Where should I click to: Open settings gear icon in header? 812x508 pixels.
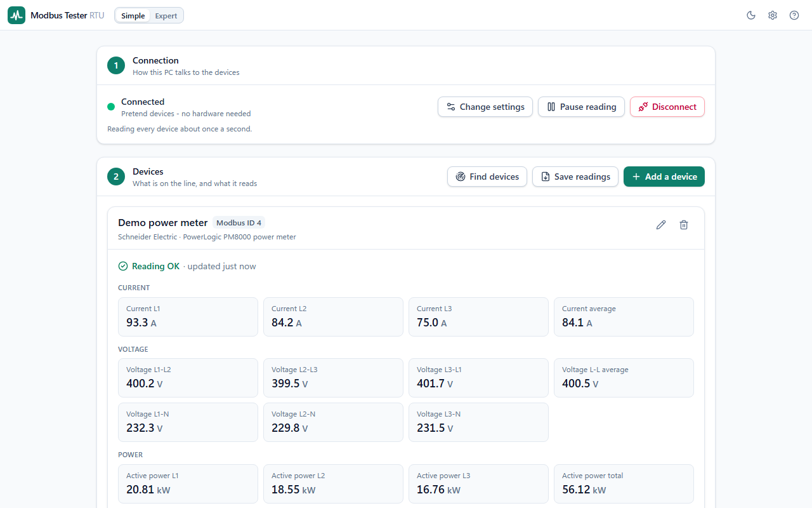click(x=773, y=15)
